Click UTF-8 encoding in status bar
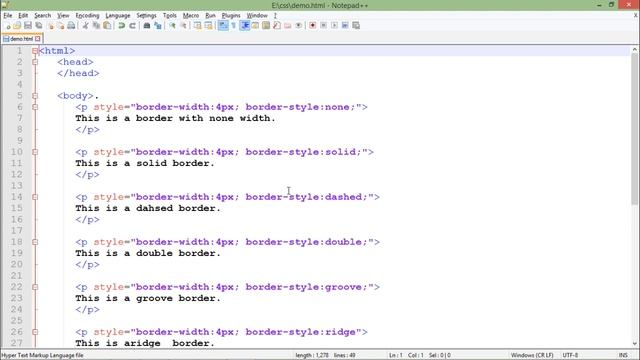Image resolution: width=640 pixels, height=360 pixels. [570, 355]
